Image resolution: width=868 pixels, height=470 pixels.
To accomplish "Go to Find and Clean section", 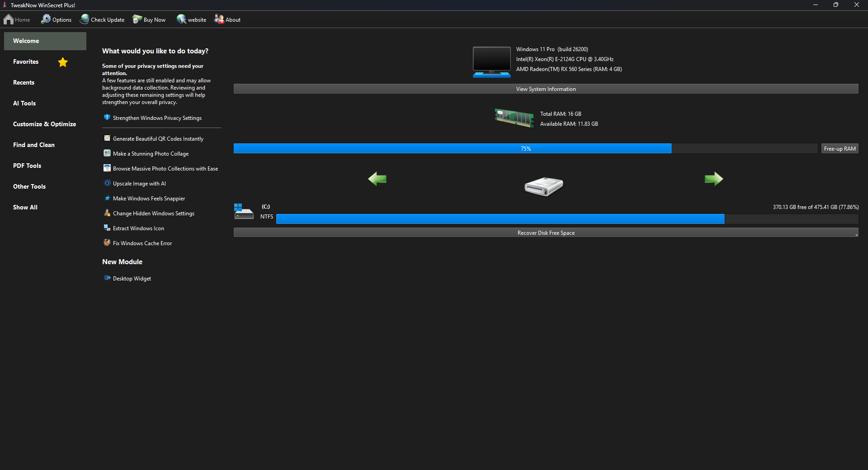I will click(34, 145).
